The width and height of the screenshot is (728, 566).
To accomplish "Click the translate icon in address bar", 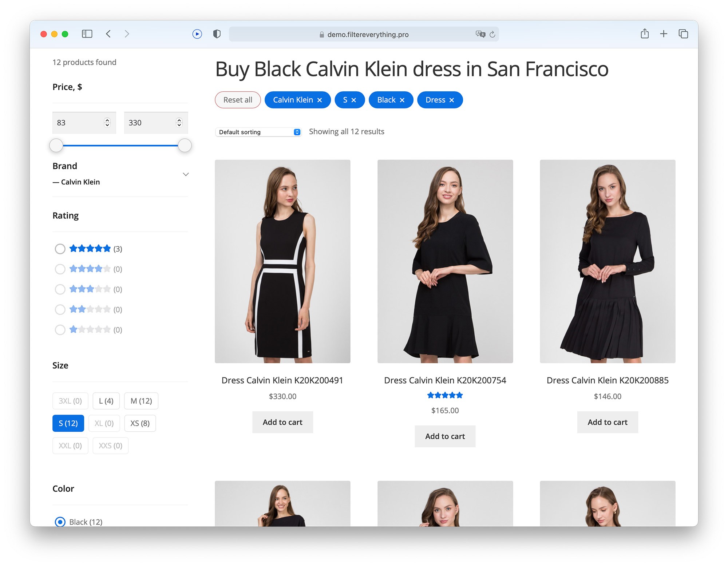I will (480, 34).
